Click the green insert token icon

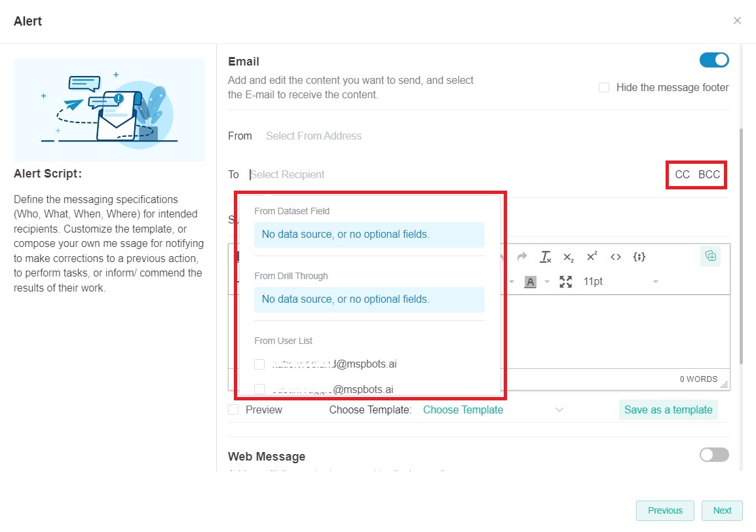tap(710, 256)
